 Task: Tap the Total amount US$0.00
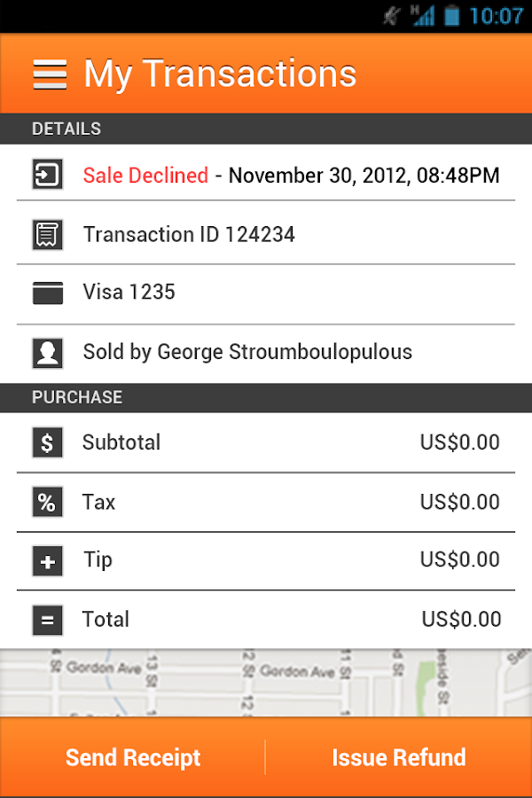(461, 620)
